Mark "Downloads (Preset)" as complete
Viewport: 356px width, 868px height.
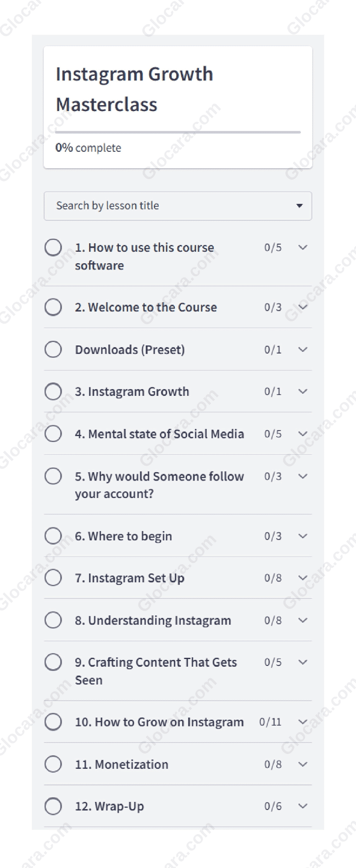pos(53,349)
